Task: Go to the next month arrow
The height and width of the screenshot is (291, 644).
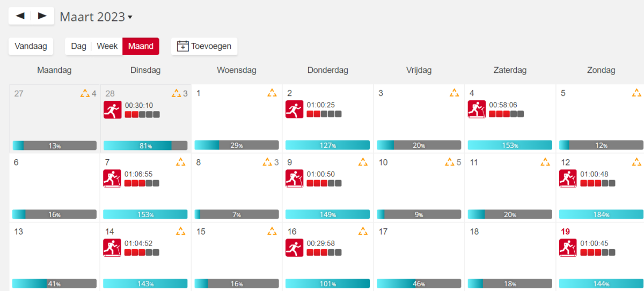Action: (x=42, y=16)
